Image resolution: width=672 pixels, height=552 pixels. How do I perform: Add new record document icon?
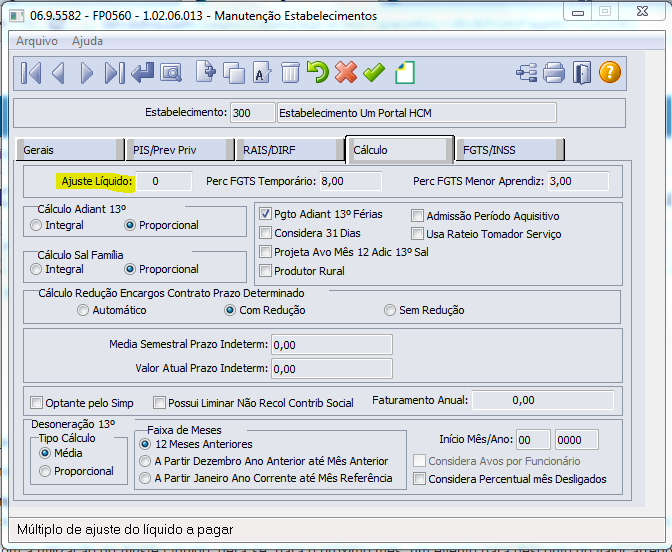[x=205, y=72]
